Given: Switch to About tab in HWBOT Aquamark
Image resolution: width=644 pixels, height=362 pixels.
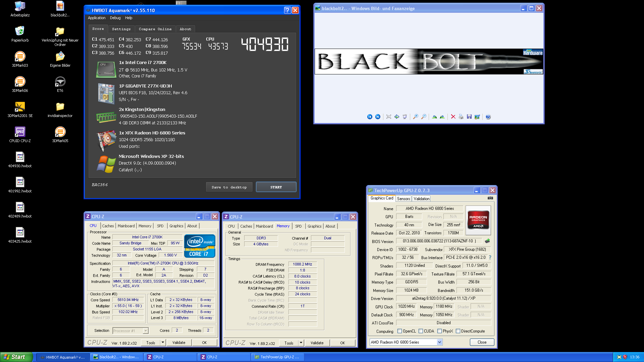Looking at the screenshot, I should click(185, 29).
